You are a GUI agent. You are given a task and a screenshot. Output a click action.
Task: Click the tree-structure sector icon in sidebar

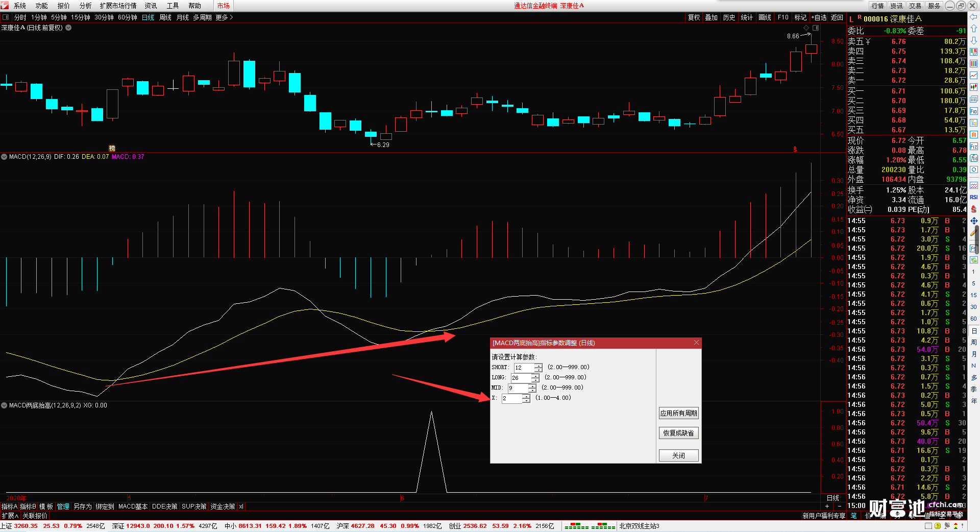(974, 123)
